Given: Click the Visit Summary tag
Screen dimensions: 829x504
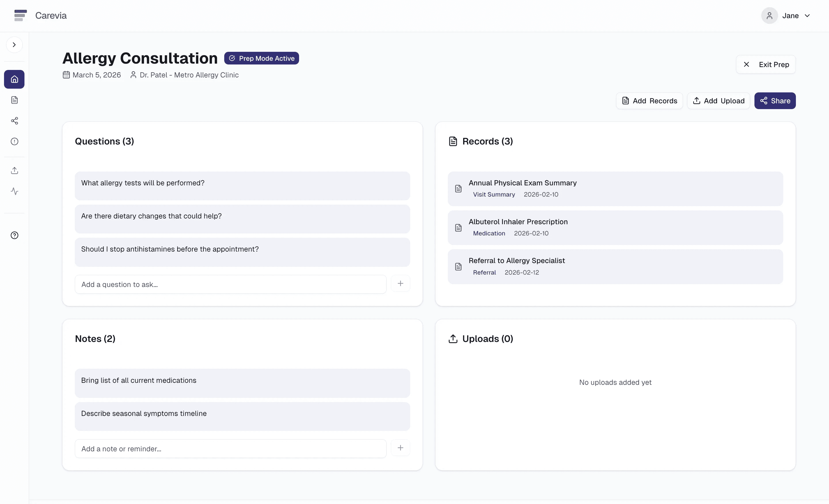Looking at the screenshot, I should click(494, 195).
